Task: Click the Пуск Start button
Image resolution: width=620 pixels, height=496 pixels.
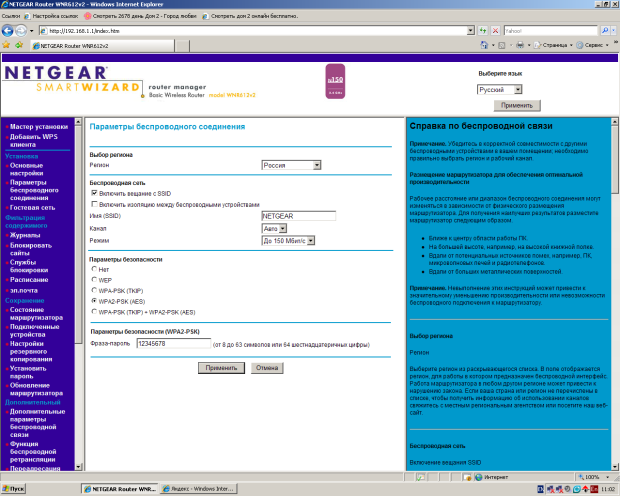Action: coord(13,489)
